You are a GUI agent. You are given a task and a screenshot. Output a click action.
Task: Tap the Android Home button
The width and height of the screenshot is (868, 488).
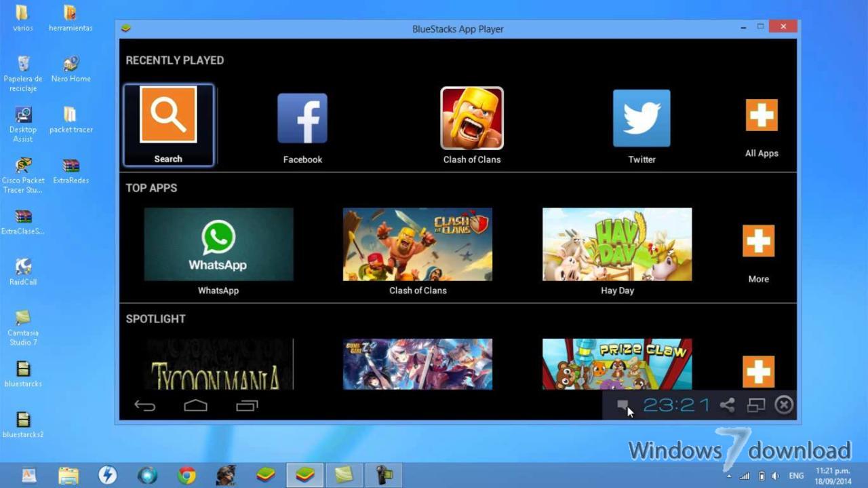point(195,406)
